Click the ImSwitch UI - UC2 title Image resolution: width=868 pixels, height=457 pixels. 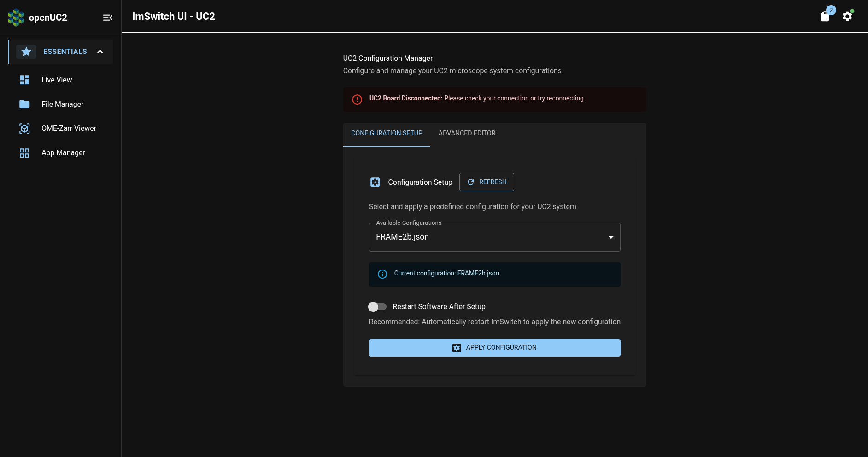pyautogui.click(x=174, y=16)
